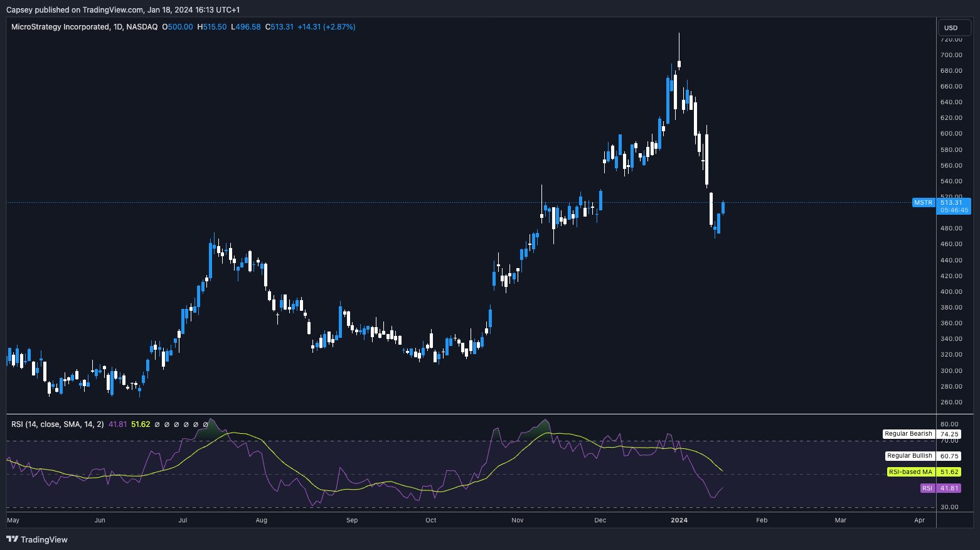Click the first empty-value symbol in RSI legend
The image size is (980, 550).
tap(157, 425)
